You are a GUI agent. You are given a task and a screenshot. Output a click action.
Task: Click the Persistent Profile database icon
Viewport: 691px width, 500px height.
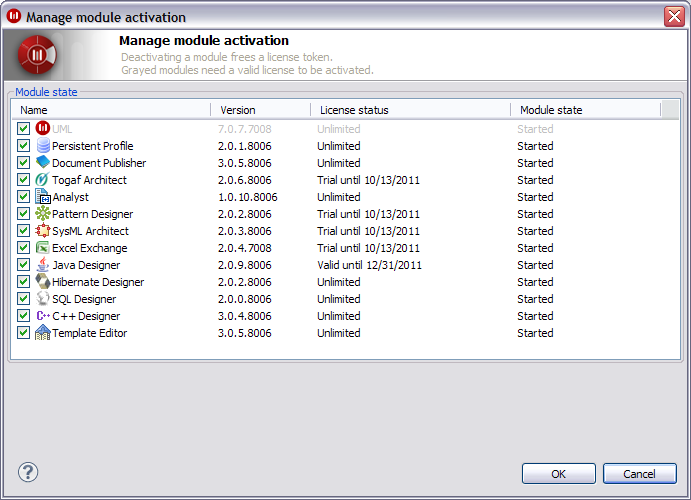coord(43,145)
